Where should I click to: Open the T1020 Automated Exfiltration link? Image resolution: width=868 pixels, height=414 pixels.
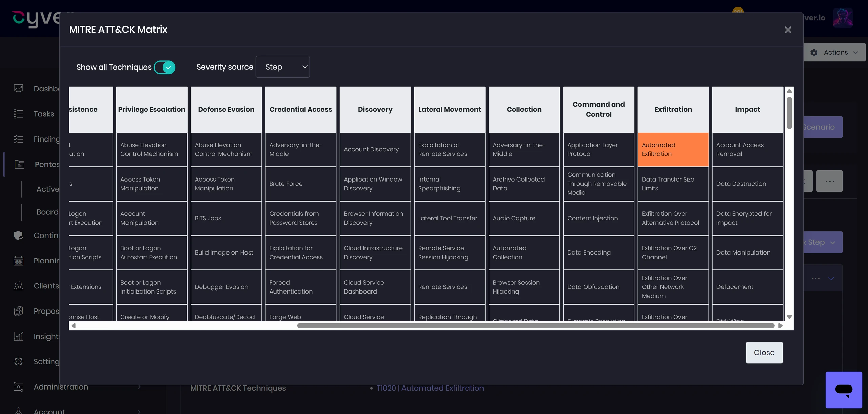click(x=430, y=388)
